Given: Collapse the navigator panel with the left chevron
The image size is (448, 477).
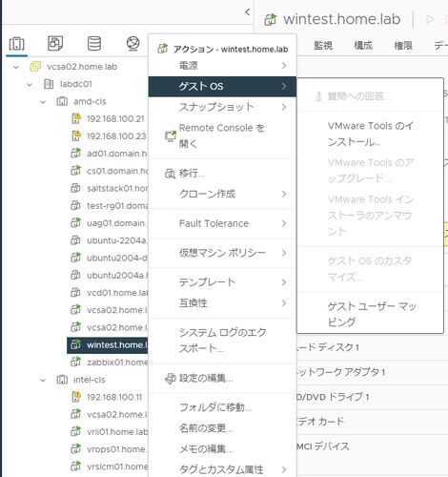Looking at the screenshot, I should (x=248, y=12).
